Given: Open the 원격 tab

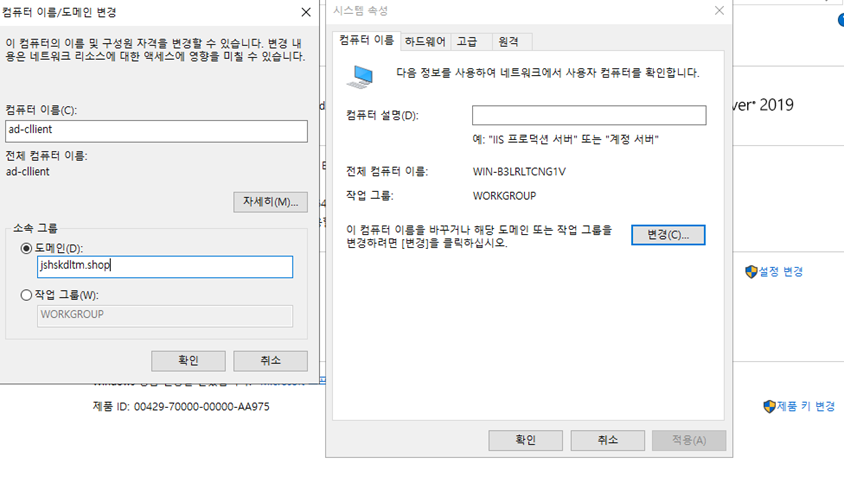Looking at the screenshot, I should click(x=507, y=42).
